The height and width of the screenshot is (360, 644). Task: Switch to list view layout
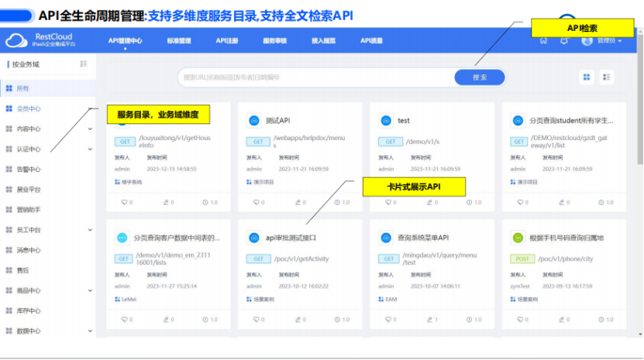(x=606, y=77)
